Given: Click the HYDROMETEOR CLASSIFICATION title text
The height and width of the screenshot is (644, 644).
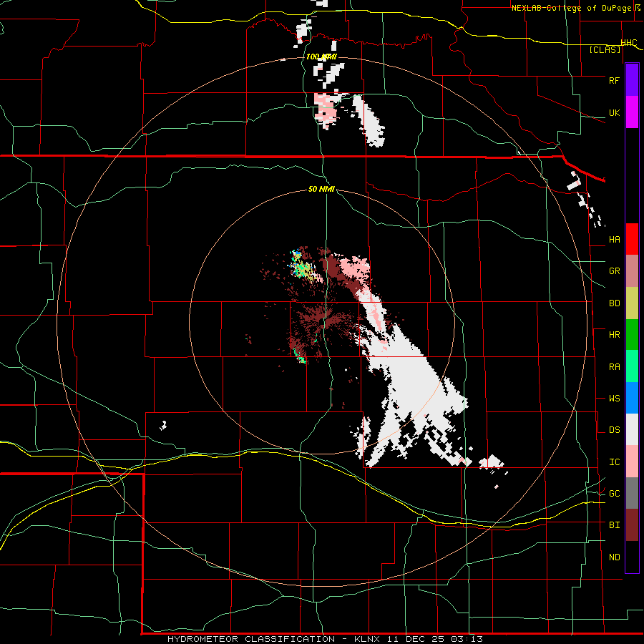Looking at the screenshot, I should coord(251,639).
